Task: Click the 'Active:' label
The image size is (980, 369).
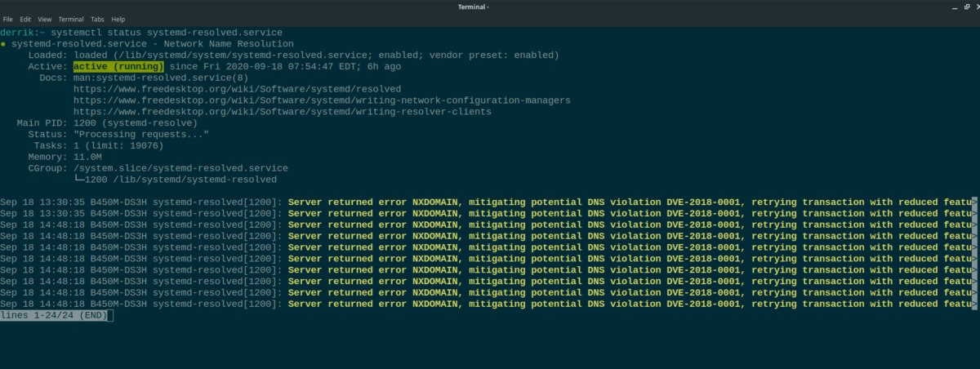Action: 46,66
